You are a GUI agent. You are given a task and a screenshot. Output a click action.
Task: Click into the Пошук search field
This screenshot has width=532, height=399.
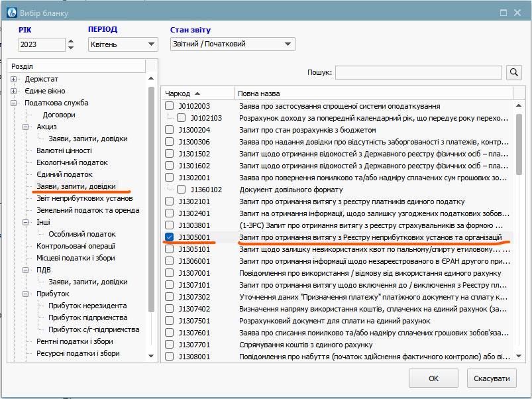[419, 72]
